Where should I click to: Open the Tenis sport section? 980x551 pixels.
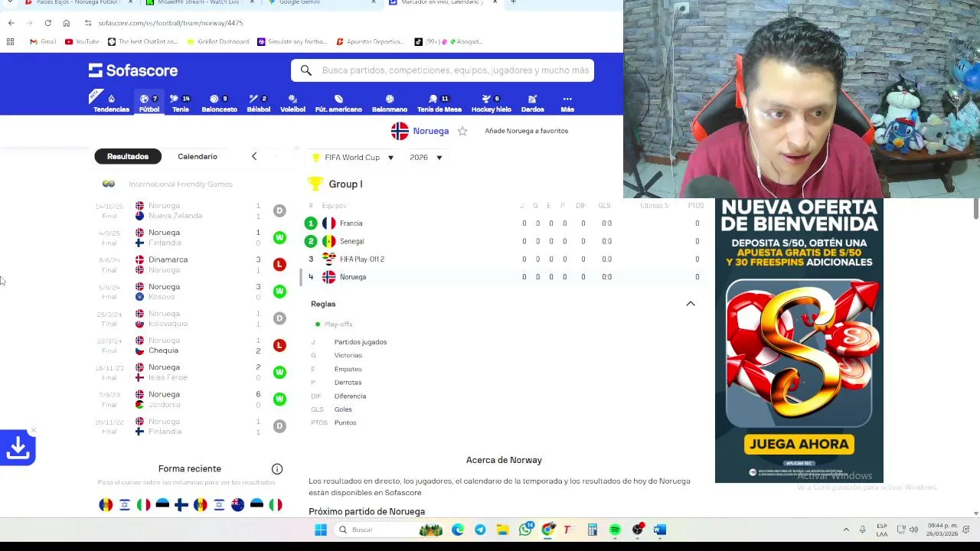181,103
